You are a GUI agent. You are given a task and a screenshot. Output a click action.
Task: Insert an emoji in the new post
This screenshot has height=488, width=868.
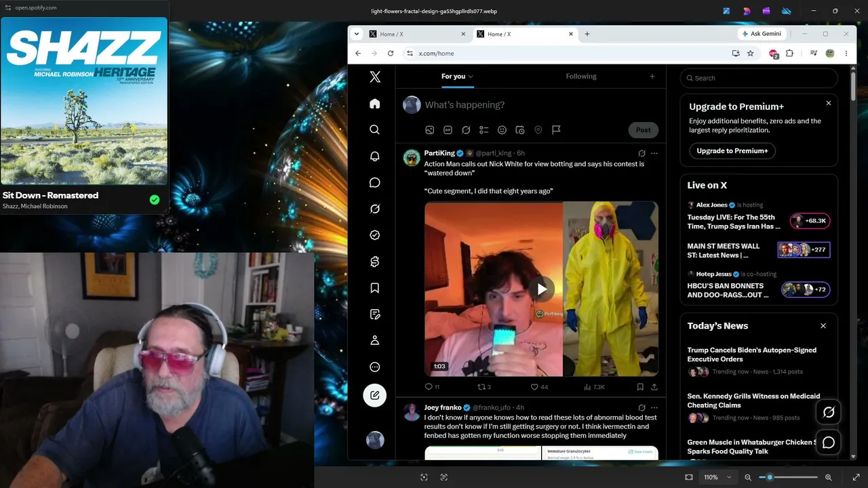click(x=502, y=130)
